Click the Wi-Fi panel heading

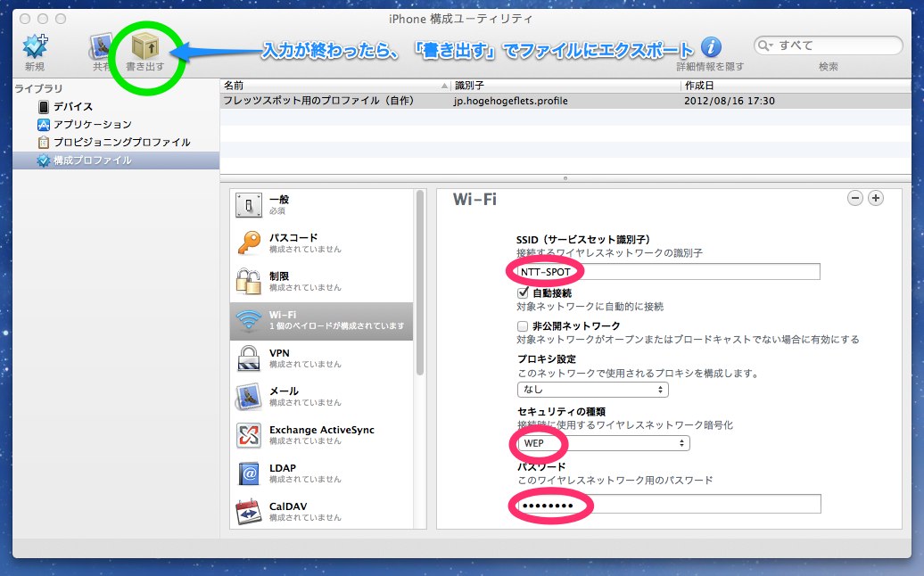(475, 200)
